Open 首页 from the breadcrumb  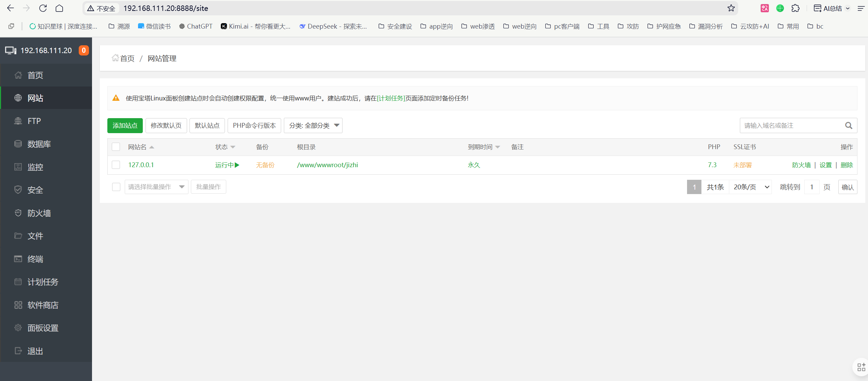click(127, 58)
